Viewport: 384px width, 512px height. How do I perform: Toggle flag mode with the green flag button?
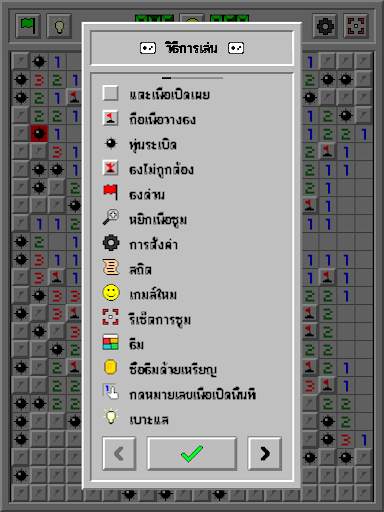click(28, 26)
